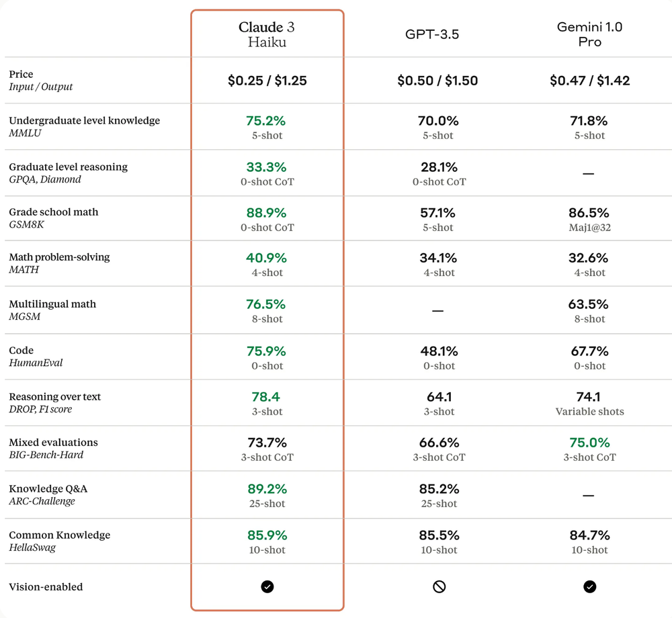Click the GPT-3.5 dash in MGSM row

point(437,310)
